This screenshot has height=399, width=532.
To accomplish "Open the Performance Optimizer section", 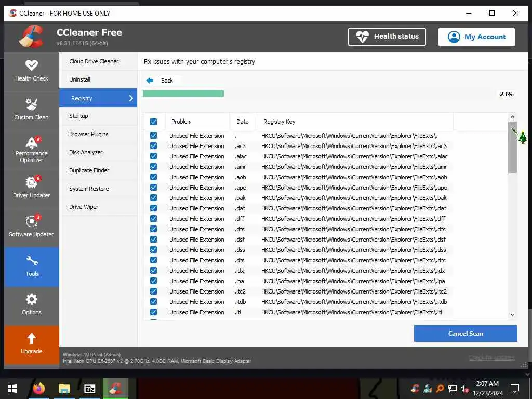I will point(32,149).
